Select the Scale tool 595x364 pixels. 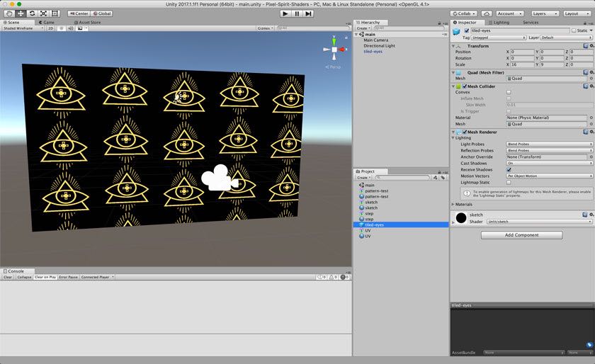click(x=43, y=13)
